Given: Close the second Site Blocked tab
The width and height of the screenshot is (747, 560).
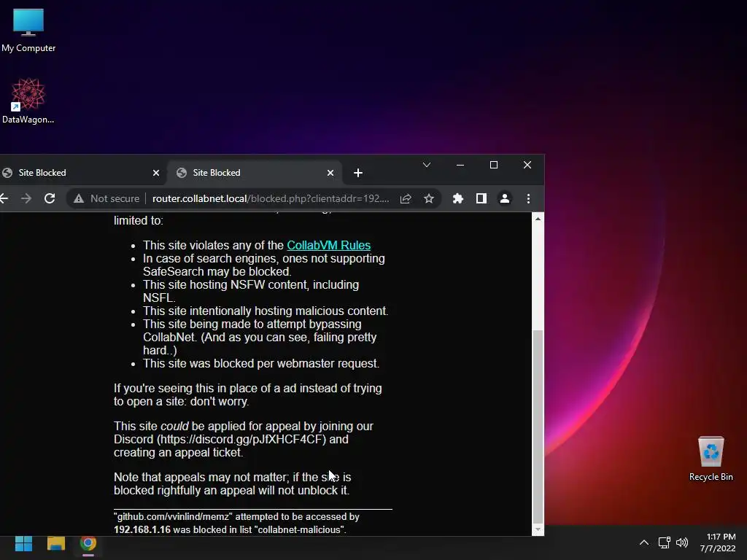Looking at the screenshot, I should 330,173.
